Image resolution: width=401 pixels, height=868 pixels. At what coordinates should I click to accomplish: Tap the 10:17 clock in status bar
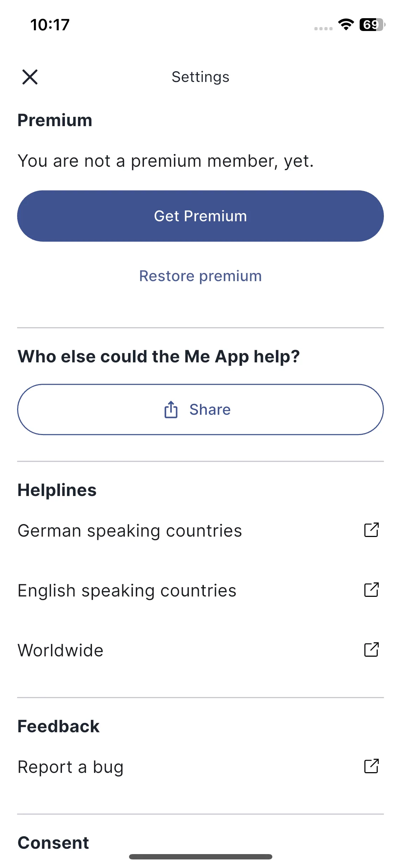(x=50, y=25)
